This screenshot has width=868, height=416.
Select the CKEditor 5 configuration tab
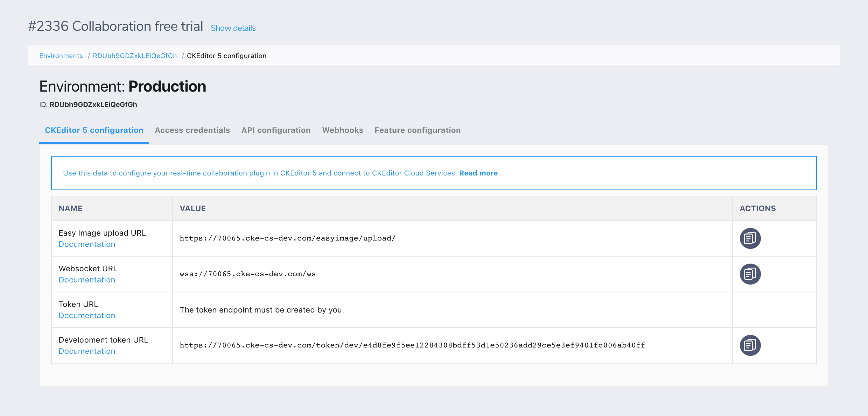point(94,130)
